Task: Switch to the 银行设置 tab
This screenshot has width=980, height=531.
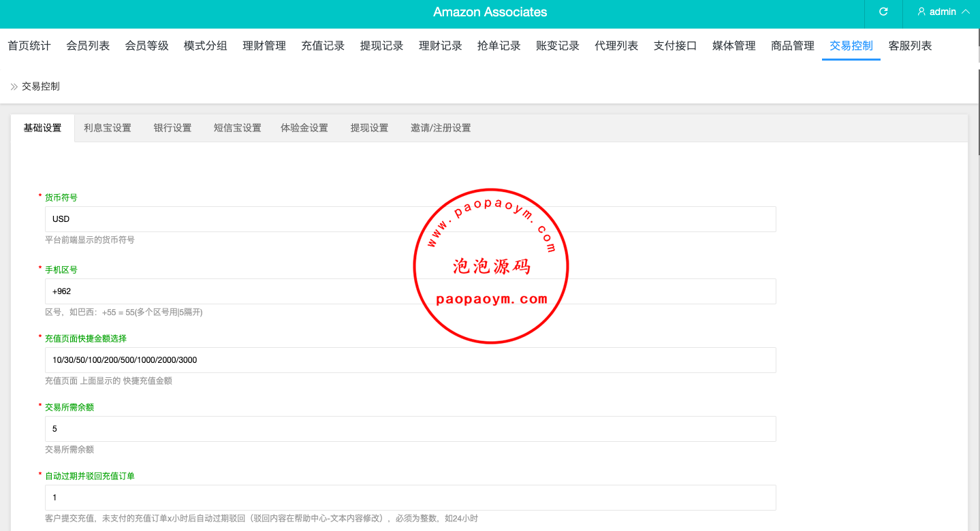Action: pyautogui.click(x=172, y=128)
